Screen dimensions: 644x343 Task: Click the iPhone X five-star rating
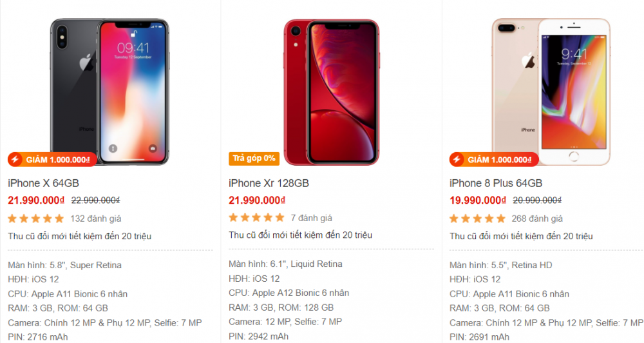(x=36, y=219)
